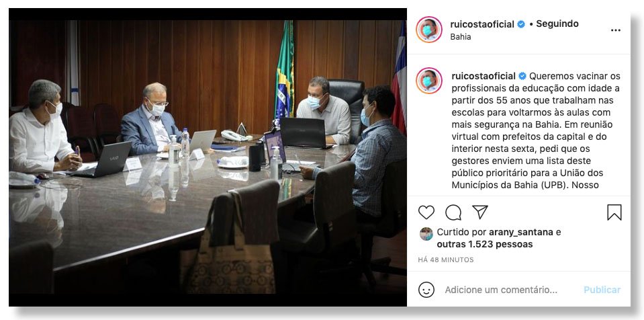Open ruicostaoficial username in header
Viewport: 644px width, 320px height.
click(x=482, y=24)
